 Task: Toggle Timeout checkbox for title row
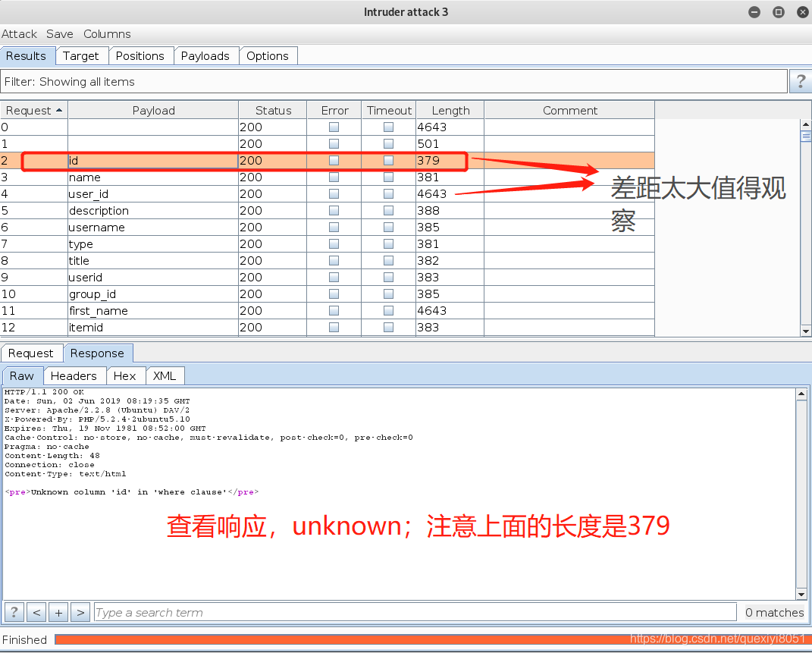(388, 260)
